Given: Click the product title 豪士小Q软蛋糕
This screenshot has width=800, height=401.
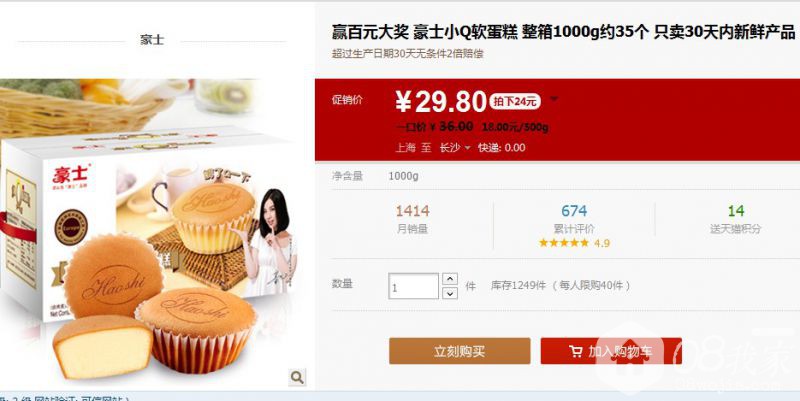Looking at the screenshot, I should click(465, 33).
